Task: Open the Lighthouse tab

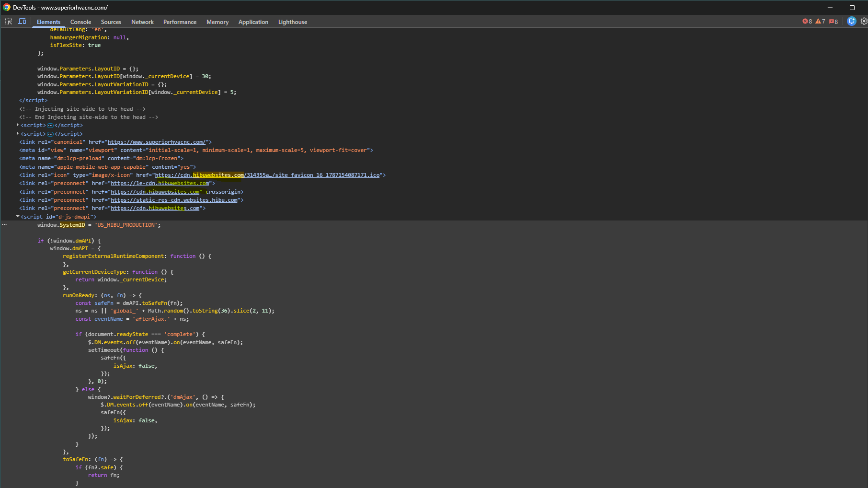Action: coord(293,22)
